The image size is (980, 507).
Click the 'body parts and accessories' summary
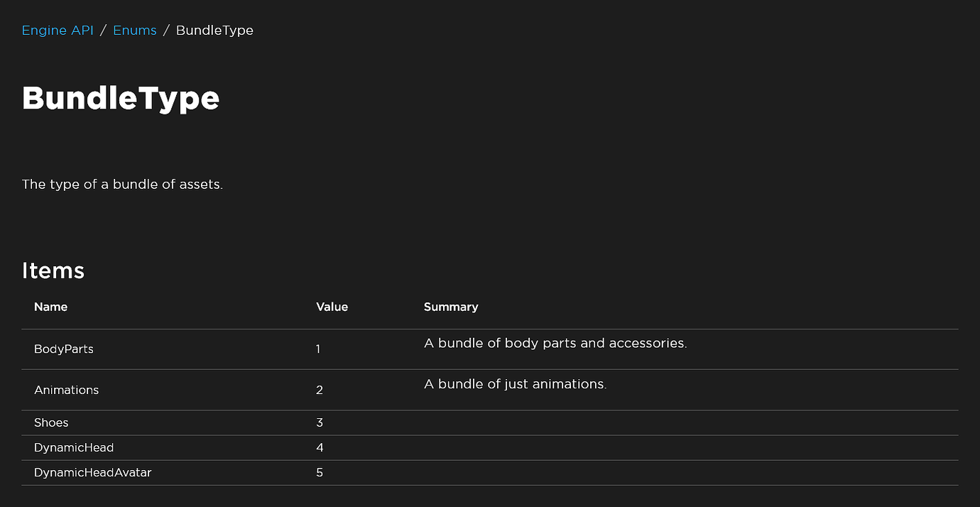555,344
